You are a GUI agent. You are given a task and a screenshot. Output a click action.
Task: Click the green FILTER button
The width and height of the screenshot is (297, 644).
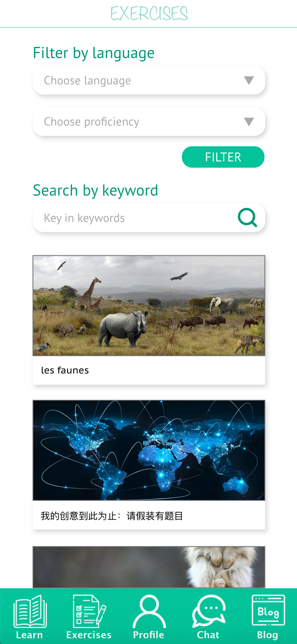223,157
